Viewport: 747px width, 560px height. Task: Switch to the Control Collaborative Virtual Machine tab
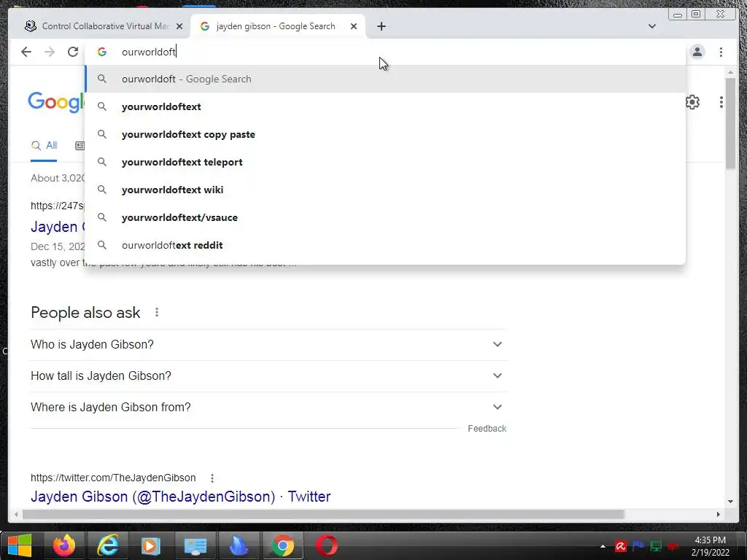tap(104, 26)
